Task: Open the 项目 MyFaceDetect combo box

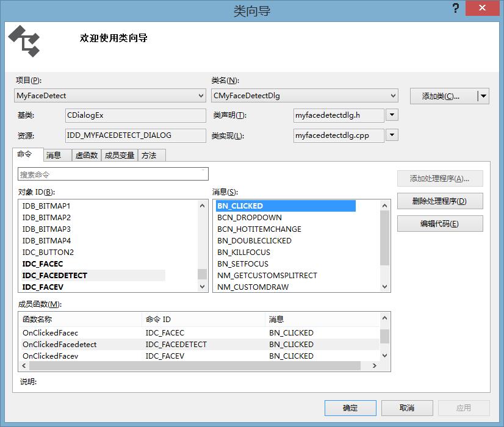Action: point(201,96)
